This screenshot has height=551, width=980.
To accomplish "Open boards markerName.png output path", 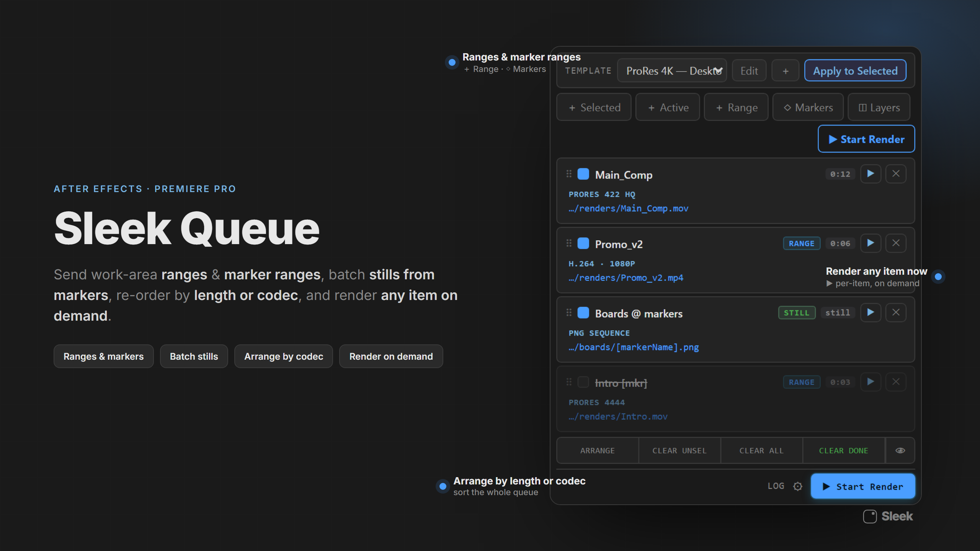I will coord(634,347).
